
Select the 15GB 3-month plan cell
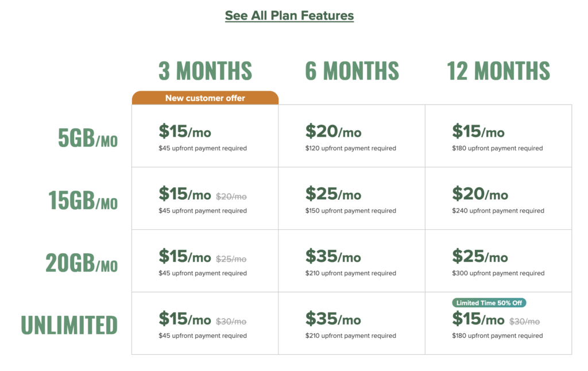click(x=205, y=199)
